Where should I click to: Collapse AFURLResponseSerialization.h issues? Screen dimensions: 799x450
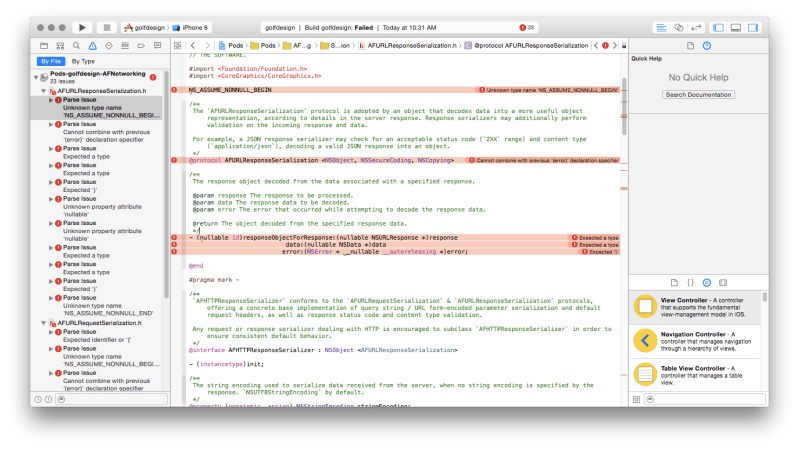[x=44, y=91]
